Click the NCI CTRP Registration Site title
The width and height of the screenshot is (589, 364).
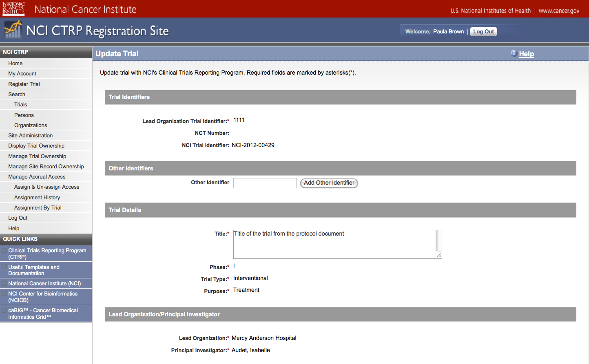[x=97, y=31]
